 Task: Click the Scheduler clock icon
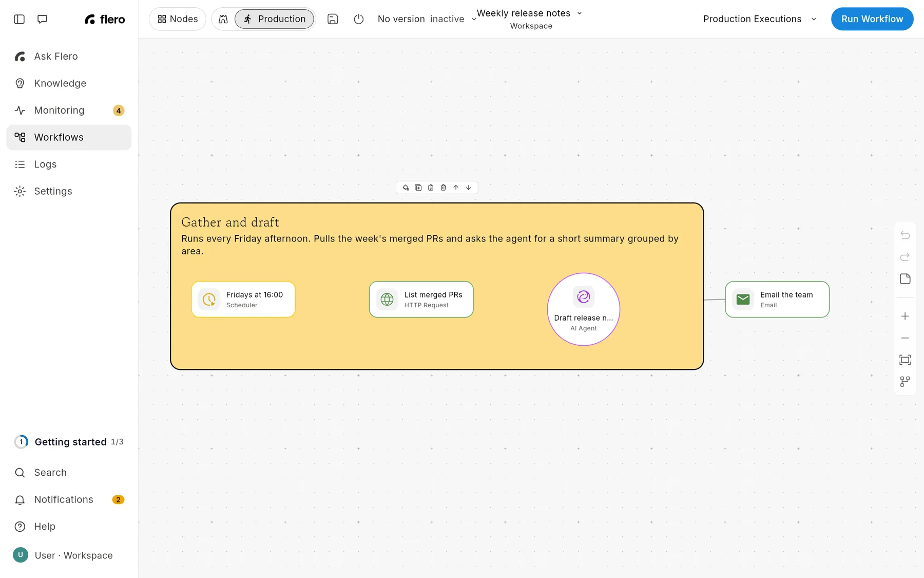coord(209,300)
